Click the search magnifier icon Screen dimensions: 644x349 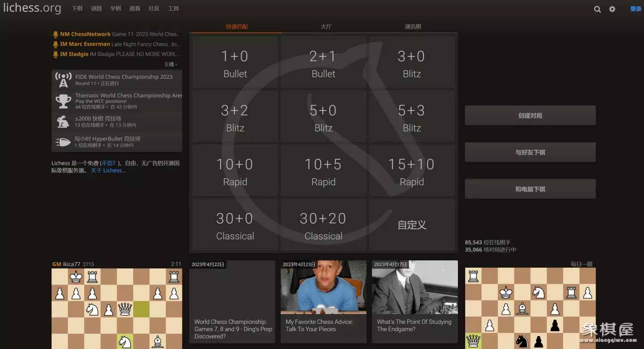[597, 9]
